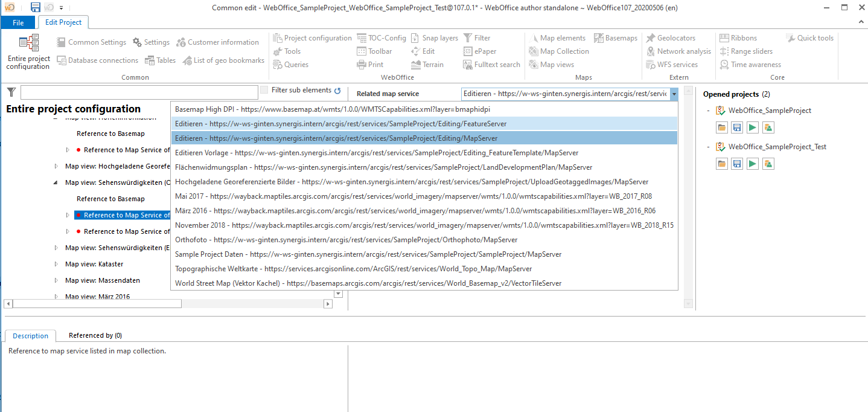
Task: Start WebOffice_SampleProject using the green play icon
Action: (x=751, y=127)
